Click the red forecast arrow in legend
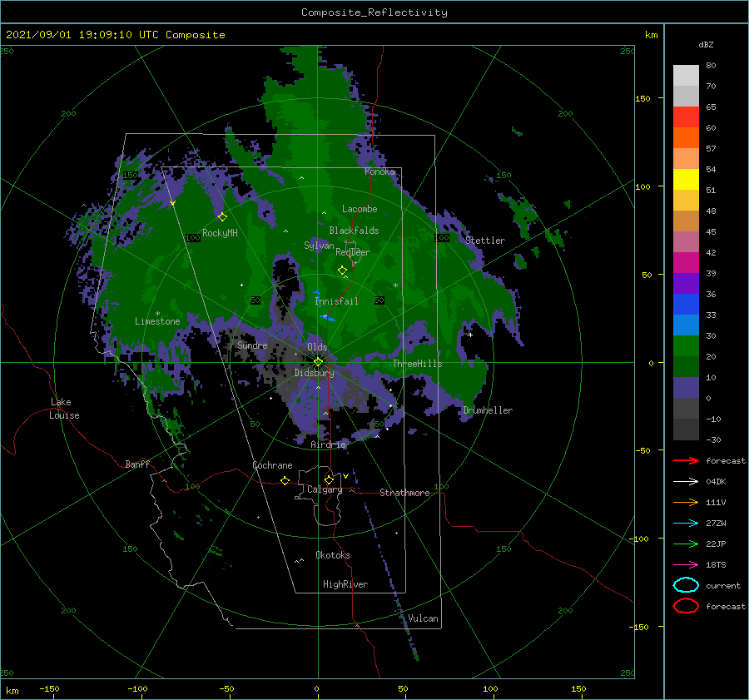This screenshot has width=749, height=700. pyautogui.click(x=686, y=460)
